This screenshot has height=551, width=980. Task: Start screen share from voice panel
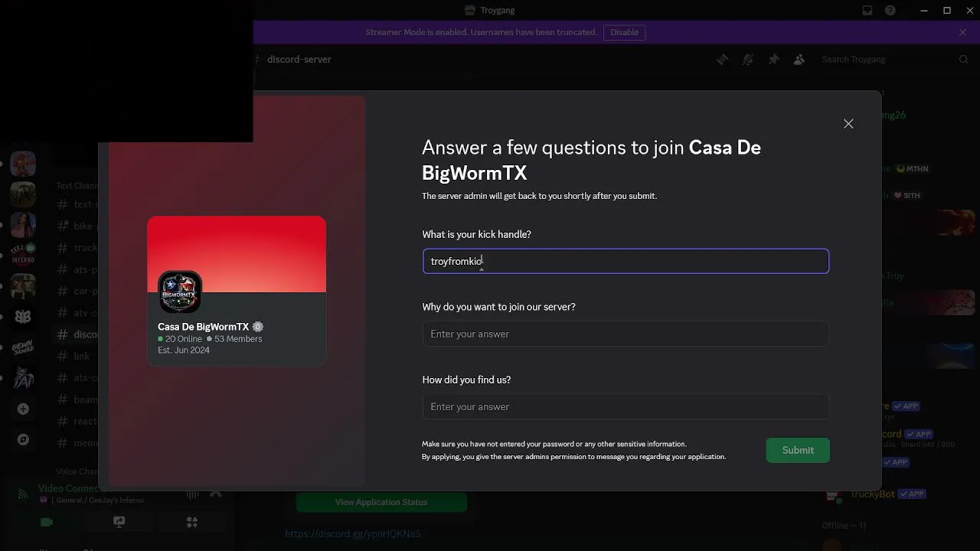[119, 522]
